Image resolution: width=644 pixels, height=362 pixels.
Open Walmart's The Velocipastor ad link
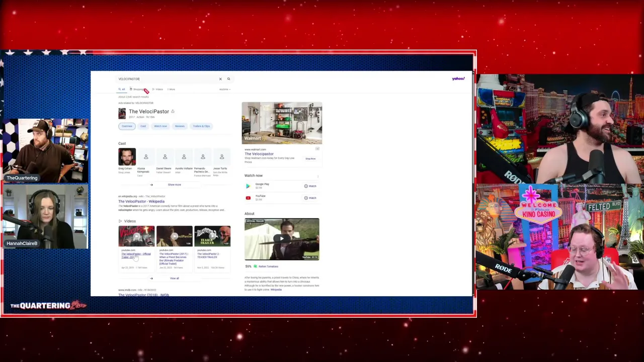tap(259, 154)
